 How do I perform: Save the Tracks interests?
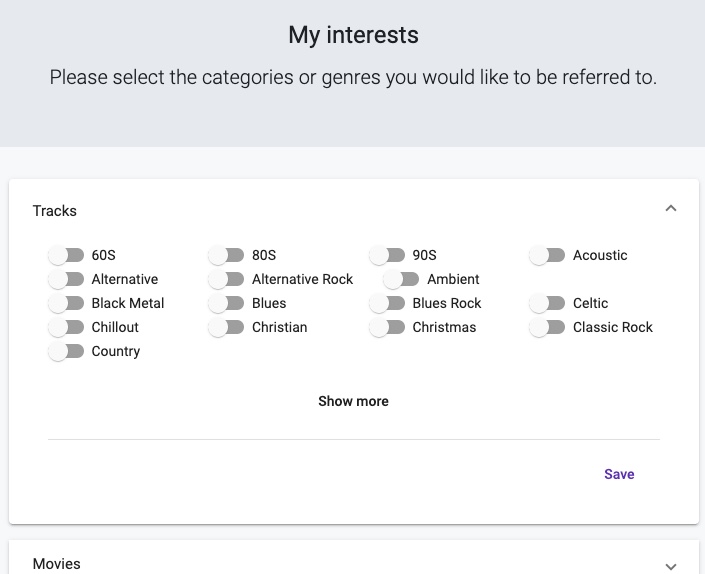pyautogui.click(x=619, y=474)
